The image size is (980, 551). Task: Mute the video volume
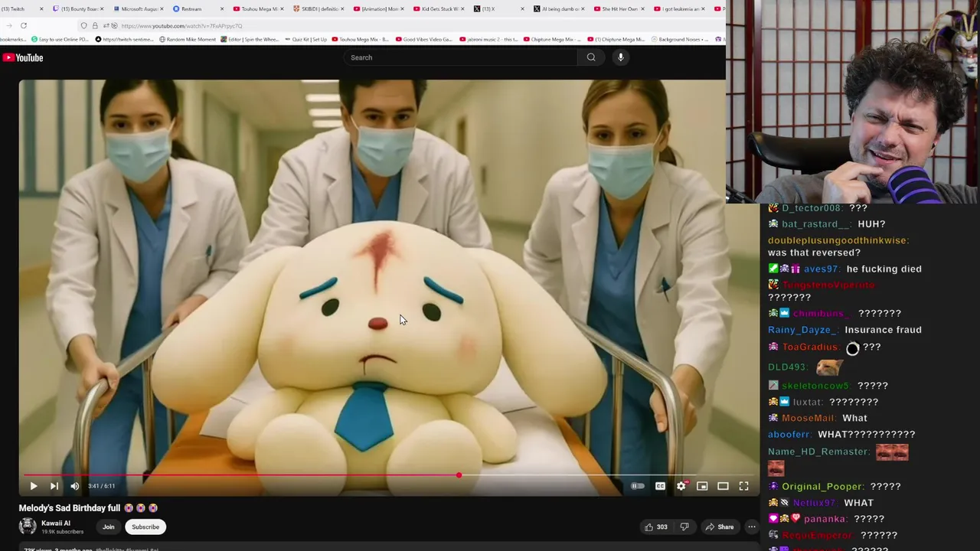pyautogui.click(x=75, y=486)
